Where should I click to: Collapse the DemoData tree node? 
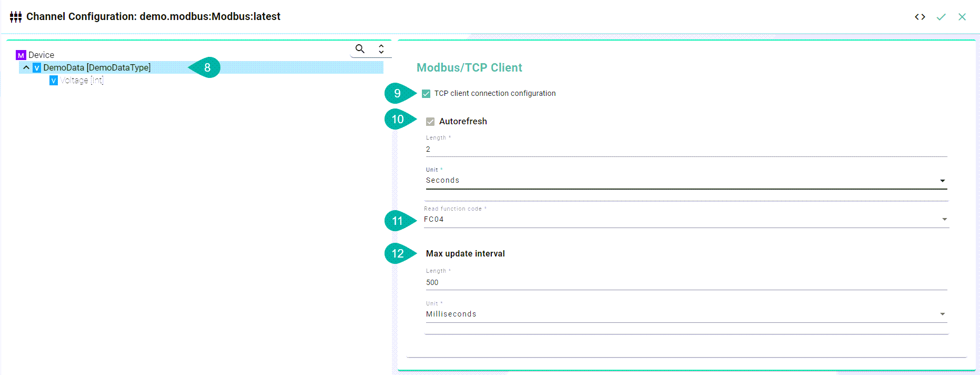click(x=26, y=68)
